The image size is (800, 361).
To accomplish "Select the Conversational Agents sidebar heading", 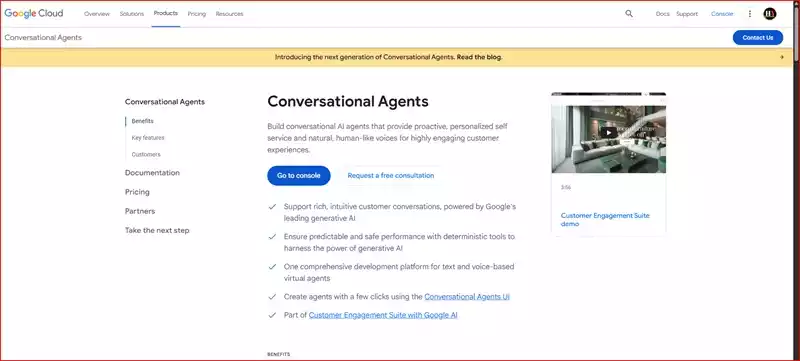I will pyautogui.click(x=165, y=101).
